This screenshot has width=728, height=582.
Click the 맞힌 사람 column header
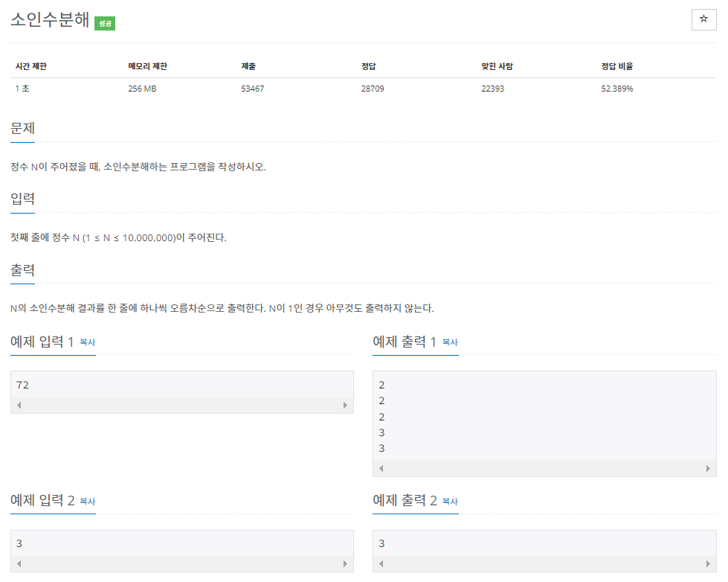[497, 66]
